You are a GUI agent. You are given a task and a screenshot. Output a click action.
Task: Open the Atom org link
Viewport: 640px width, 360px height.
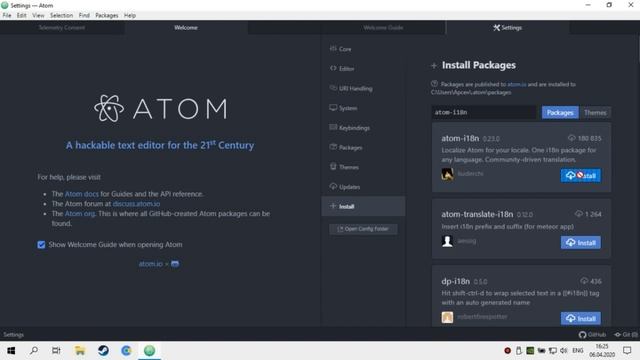click(x=80, y=213)
